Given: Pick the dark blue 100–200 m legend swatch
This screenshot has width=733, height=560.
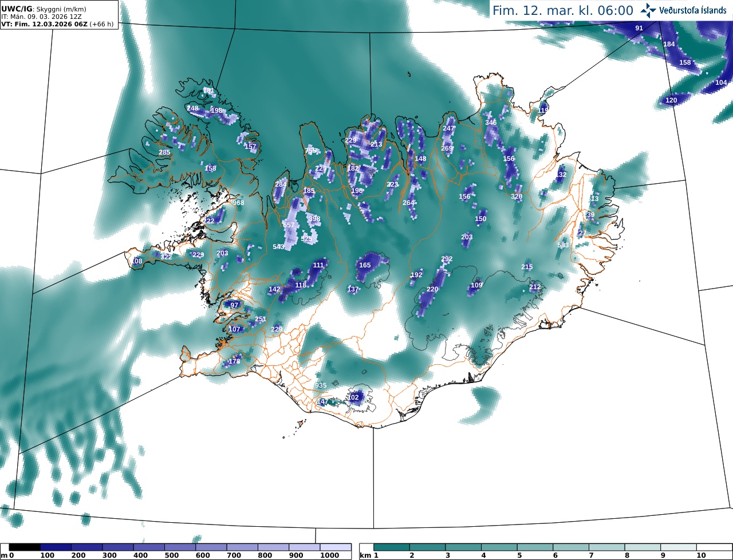Looking at the screenshot, I should (56, 547).
